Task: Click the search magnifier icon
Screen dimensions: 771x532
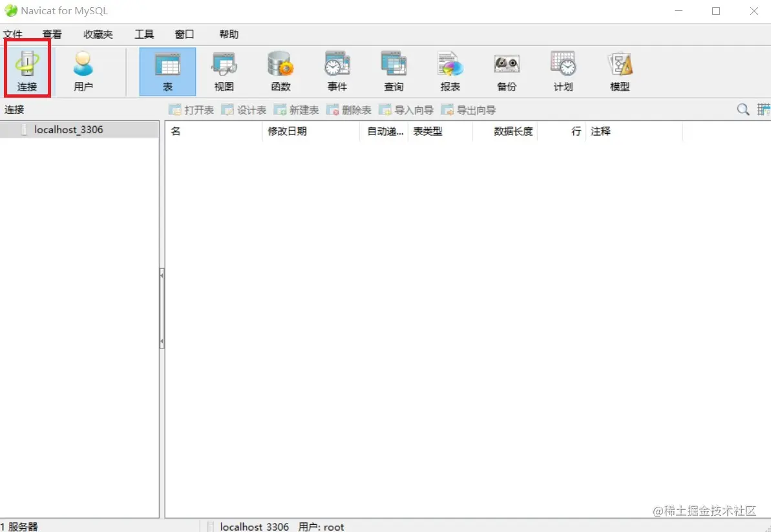Action: 743,110
